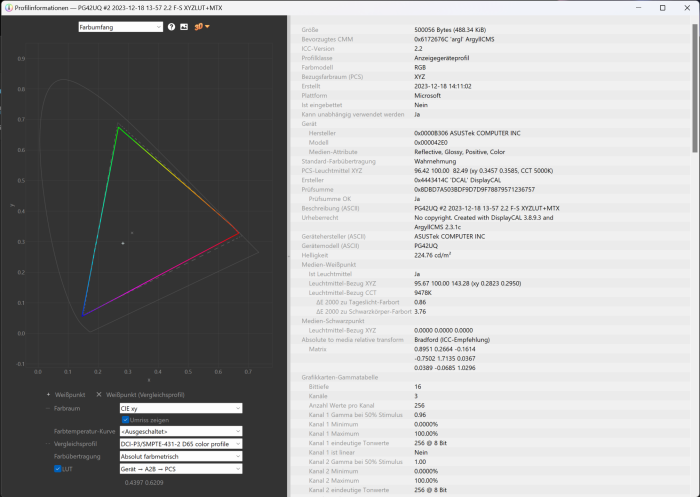Open the LUT direction dropdown Gerät A2B PCS
This screenshot has height=497, width=700.
click(181, 469)
